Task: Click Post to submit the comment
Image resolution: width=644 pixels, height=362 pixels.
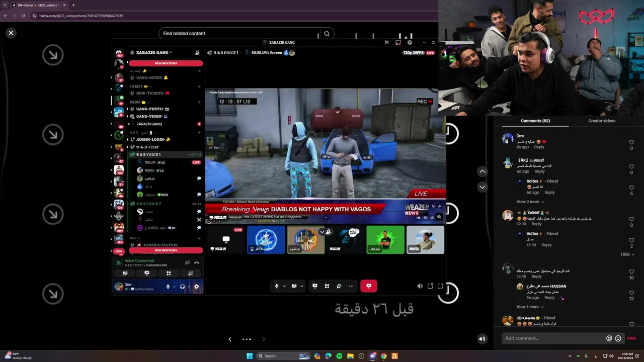Action: [x=631, y=338]
